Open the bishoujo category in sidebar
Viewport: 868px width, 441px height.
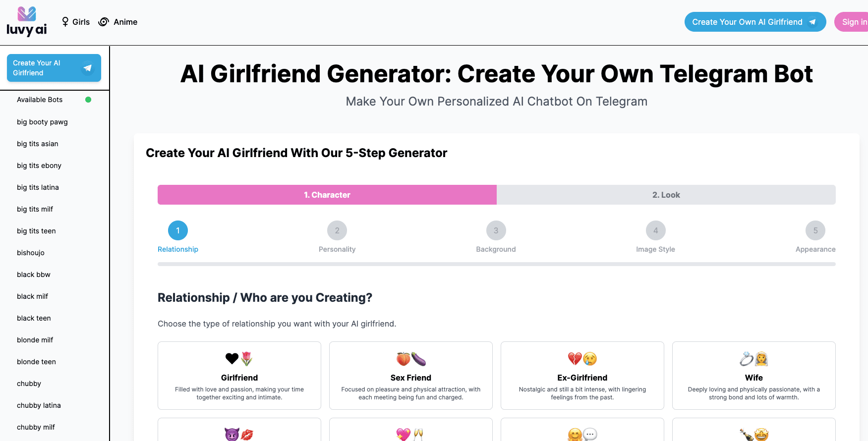coord(30,253)
